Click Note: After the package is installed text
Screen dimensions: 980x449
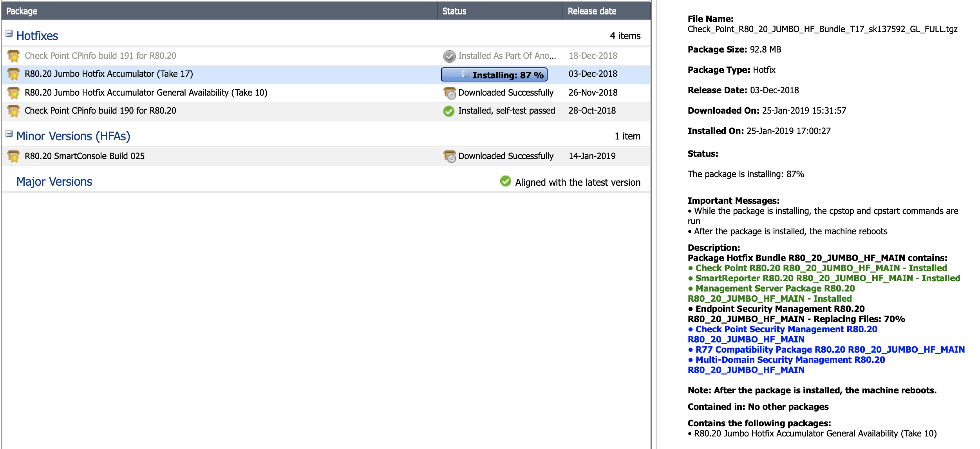coord(812,390)
